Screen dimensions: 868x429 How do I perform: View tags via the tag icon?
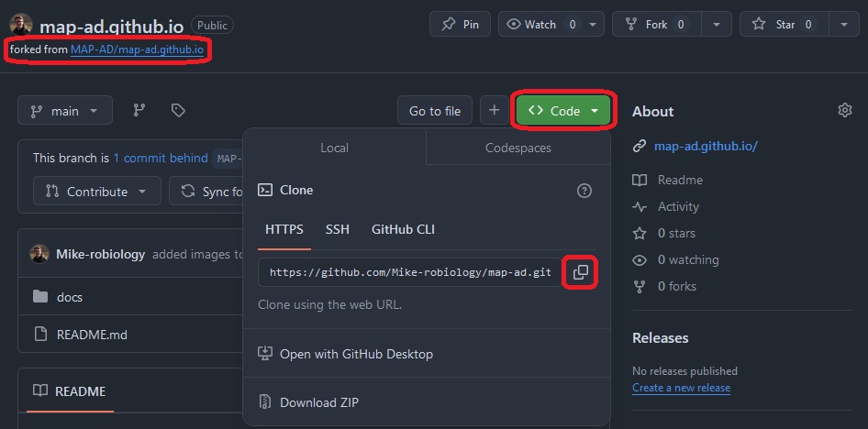coord(178,111)
